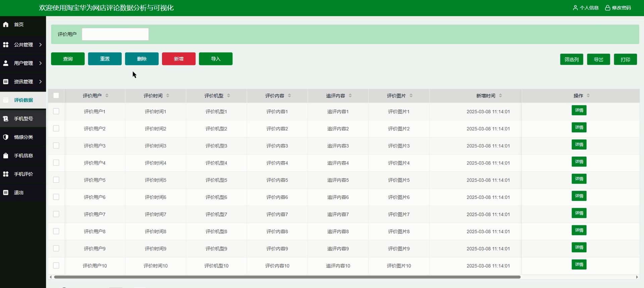Expand the 公共管理 submenu chevron
The height and width of the screenshot is (288, 644).
click(40, 45)
